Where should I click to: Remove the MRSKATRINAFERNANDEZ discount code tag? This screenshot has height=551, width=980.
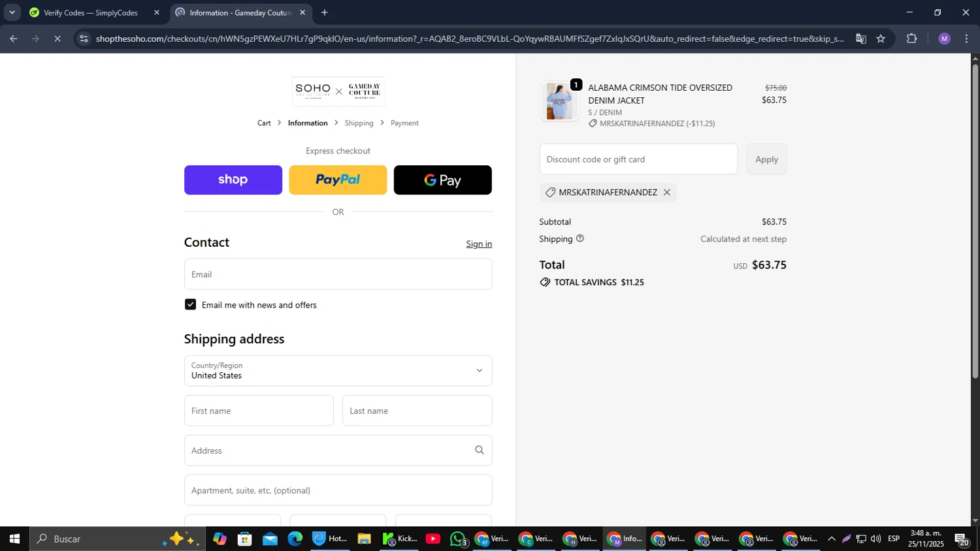[x=666, y=193]
